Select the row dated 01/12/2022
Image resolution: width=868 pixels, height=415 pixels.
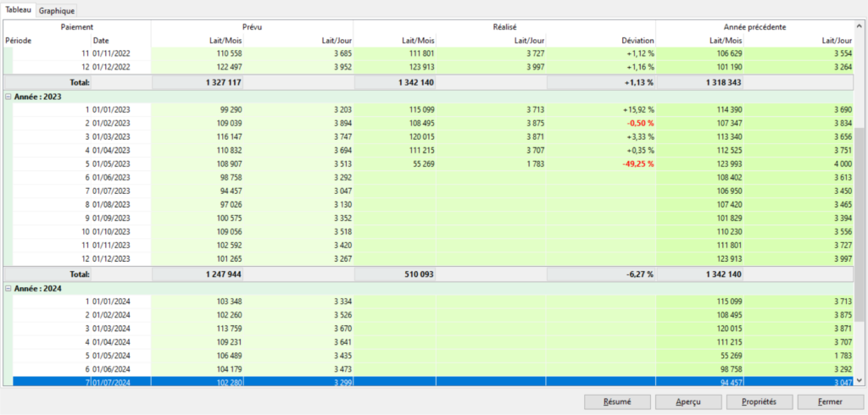(428, 67)
